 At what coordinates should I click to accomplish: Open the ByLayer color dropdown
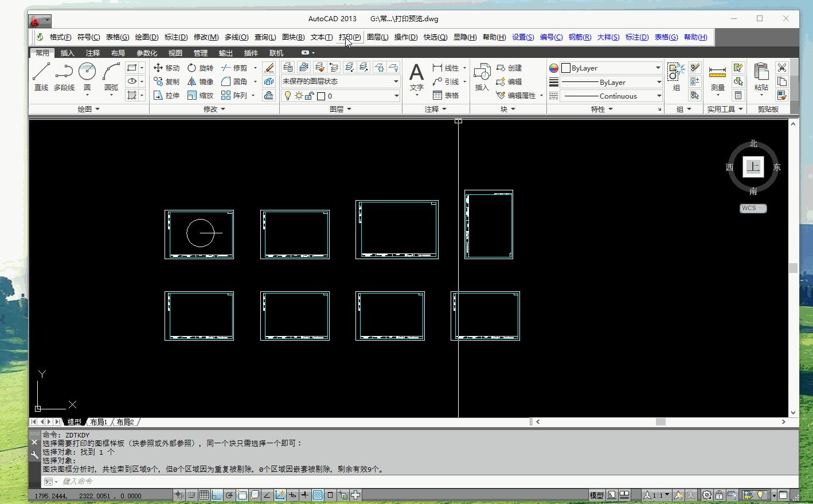point(611,68)
